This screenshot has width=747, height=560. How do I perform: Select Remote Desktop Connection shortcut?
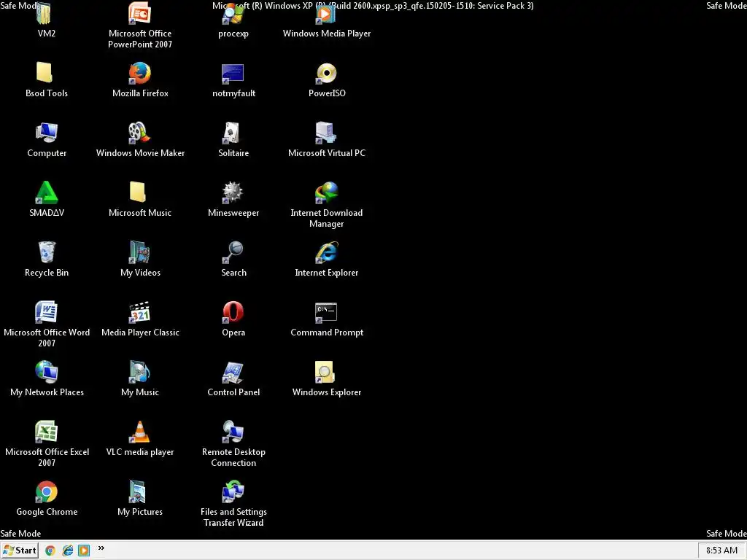(x=233, y=432)
